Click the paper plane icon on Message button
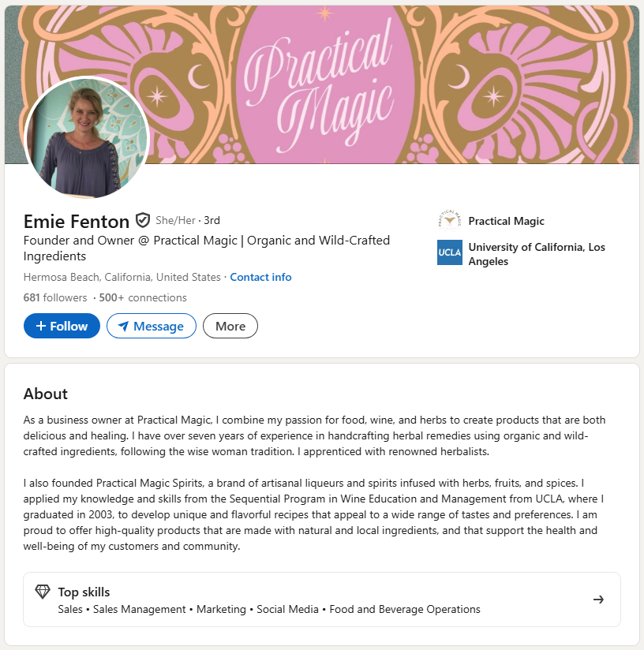Screen dimensions: 644x650 click(x=123, y=326)
